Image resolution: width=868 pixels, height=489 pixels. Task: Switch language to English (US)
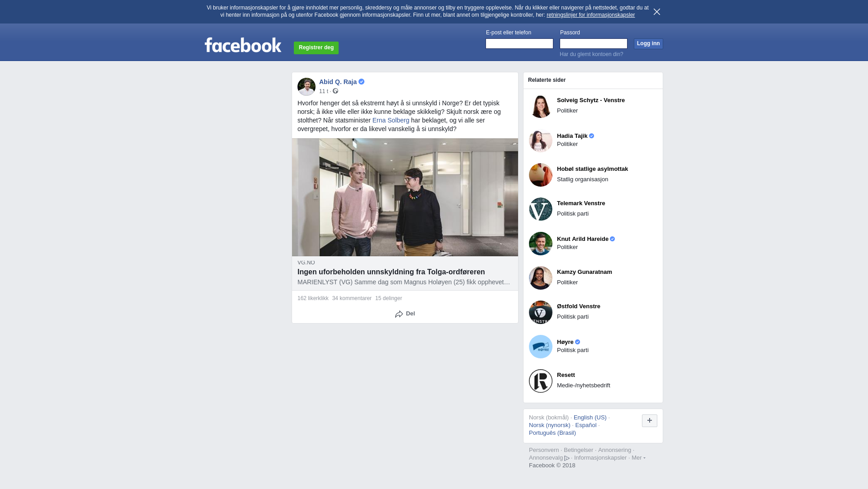(x=590, y=418)
